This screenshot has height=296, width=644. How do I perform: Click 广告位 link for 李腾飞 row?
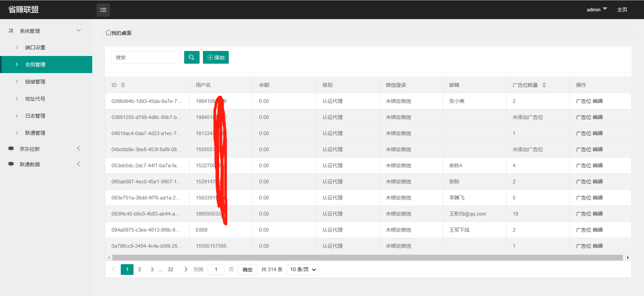pos(584,198)
